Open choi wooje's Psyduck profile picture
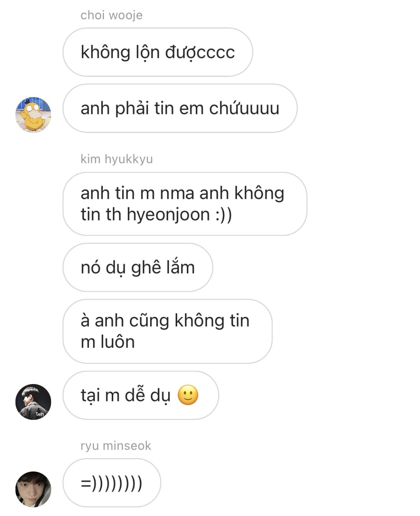420x516 pixels. [33, 115]
